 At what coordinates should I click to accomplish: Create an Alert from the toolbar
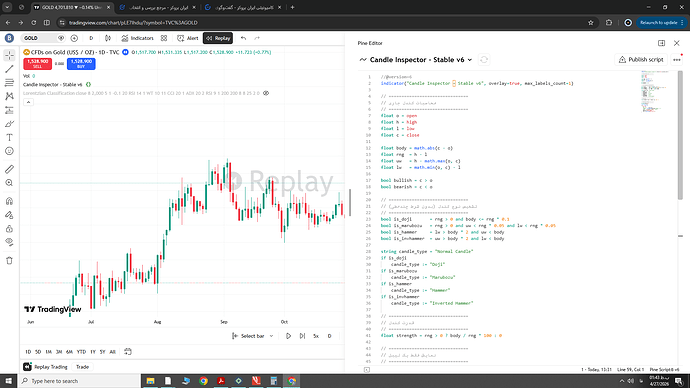pos(188,38)
